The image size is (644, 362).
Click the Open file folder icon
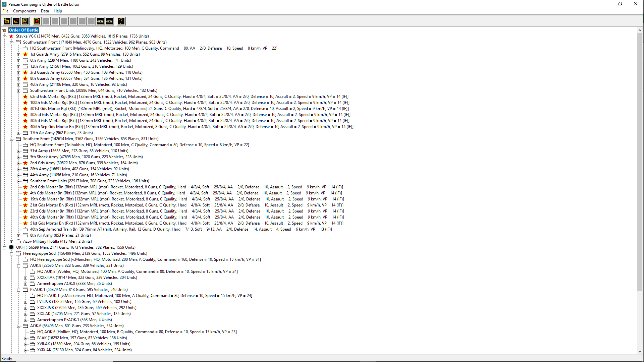click(16, 21)
